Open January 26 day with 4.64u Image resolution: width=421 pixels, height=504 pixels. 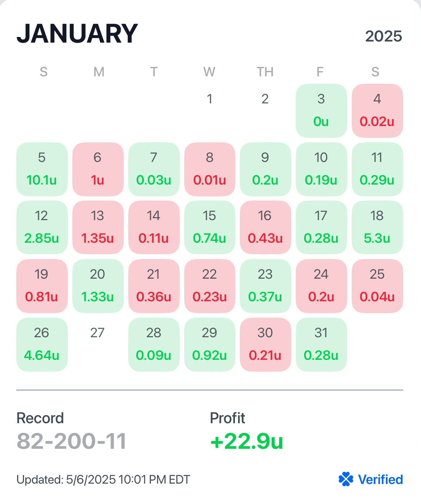click(42, 345)
